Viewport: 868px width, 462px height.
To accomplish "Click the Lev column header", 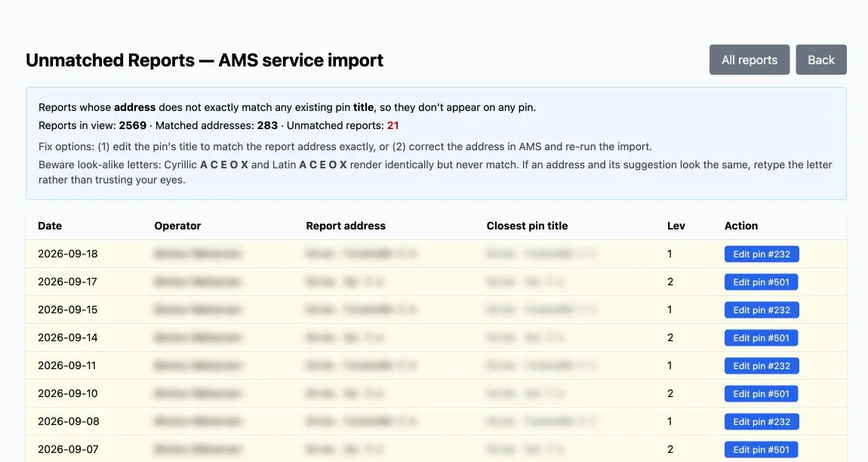I will pyautogui.click(x=676, y=226).
